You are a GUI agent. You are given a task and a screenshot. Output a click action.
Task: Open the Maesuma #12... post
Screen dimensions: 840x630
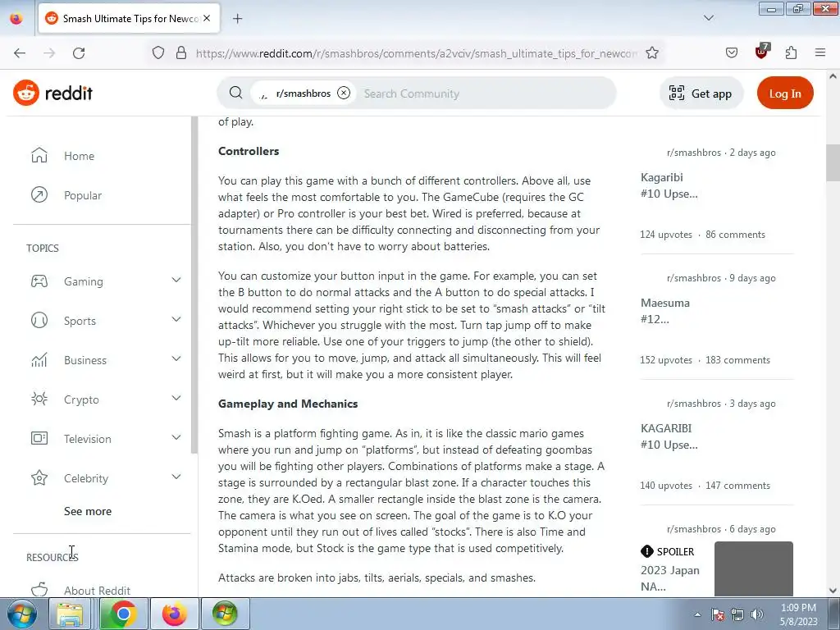664,311
